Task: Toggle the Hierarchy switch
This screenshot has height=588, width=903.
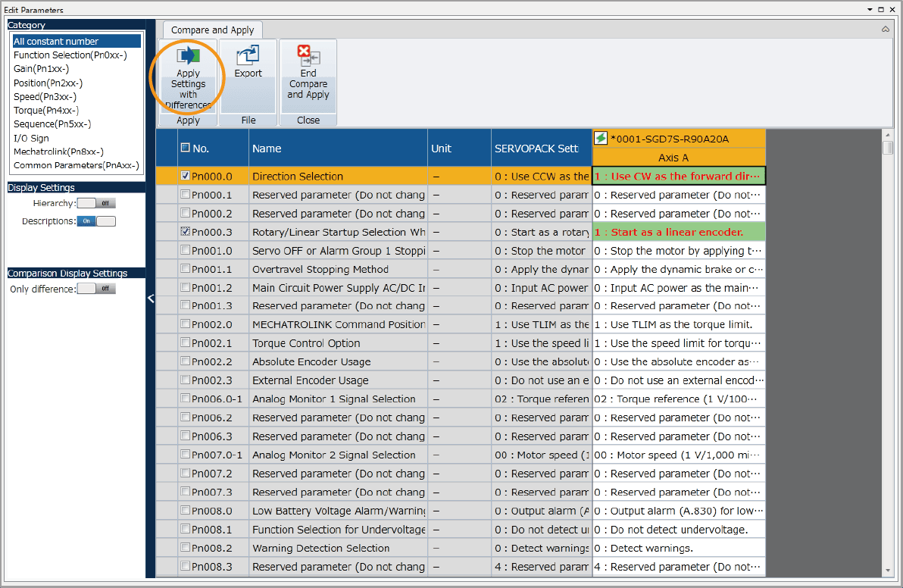Action: pyautogui.click(x=96, y=203)
